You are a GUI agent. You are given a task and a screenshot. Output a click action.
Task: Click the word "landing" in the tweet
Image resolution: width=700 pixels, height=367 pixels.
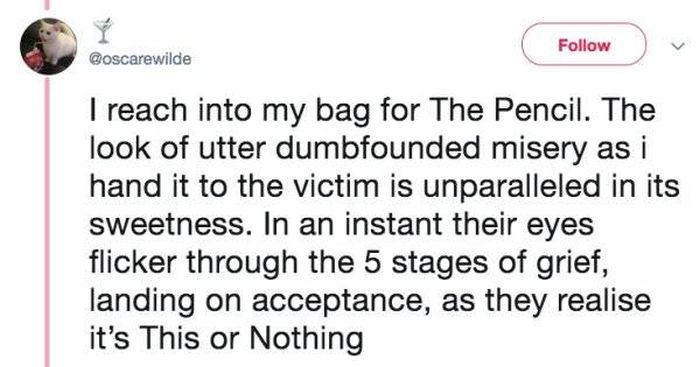(143, 301)
